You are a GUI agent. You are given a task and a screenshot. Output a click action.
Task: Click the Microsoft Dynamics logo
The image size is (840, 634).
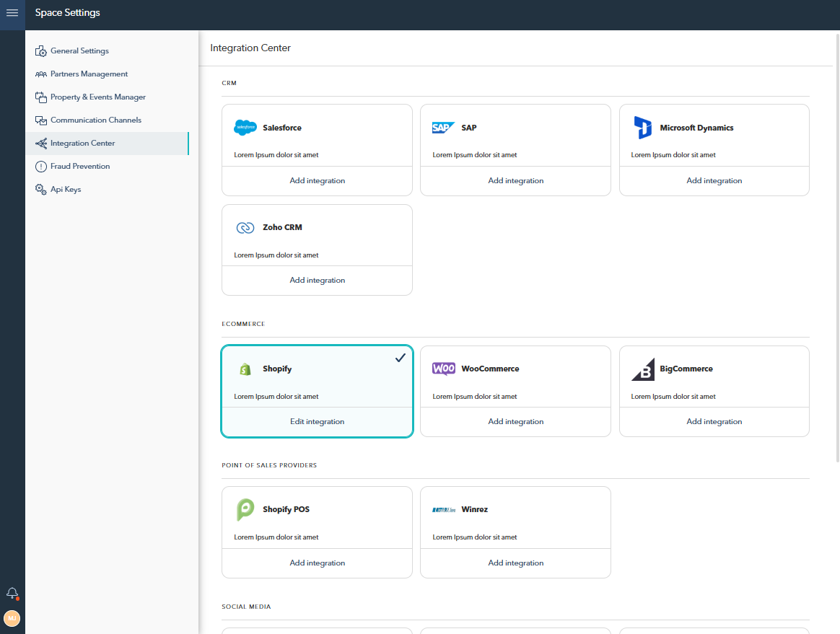pos(642,128)
